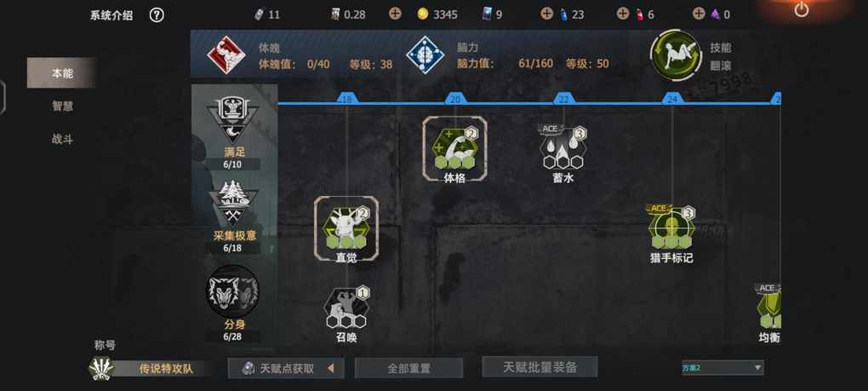Select the 体格 talent icon
This screenshot has height=391, width=868.
click(454, 147)
